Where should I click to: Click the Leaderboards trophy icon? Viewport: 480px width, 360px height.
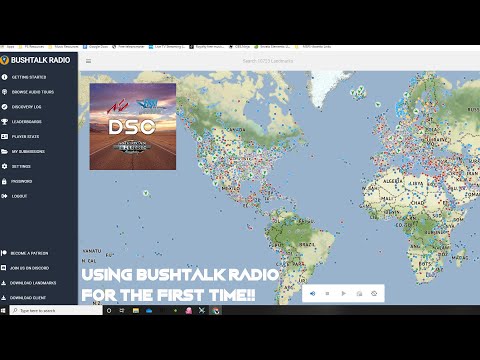click(x=4, y=122)
